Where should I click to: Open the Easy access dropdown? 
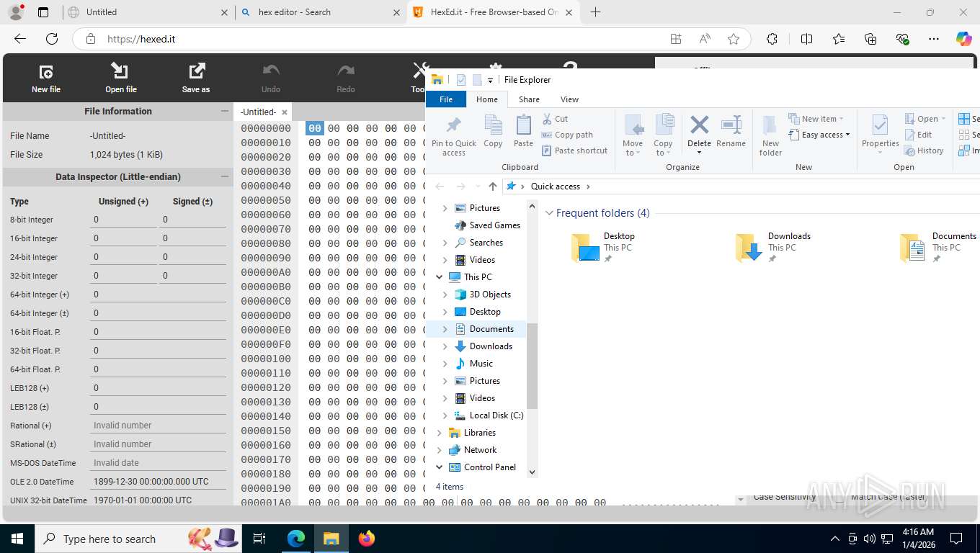[x=819, y=135]
